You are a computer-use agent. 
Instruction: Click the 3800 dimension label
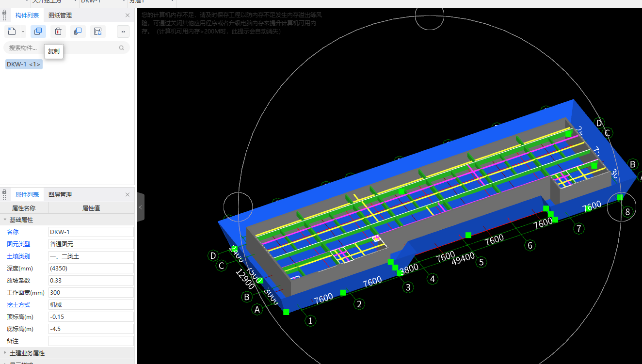(x=408, y=269)
